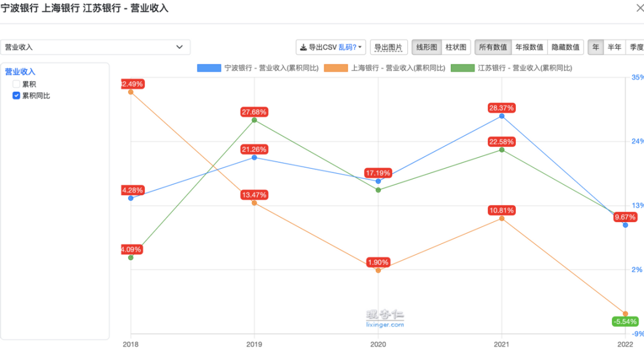Open the 营业收入 metric dropdown
644x352 pixels.
coord(95,47)
